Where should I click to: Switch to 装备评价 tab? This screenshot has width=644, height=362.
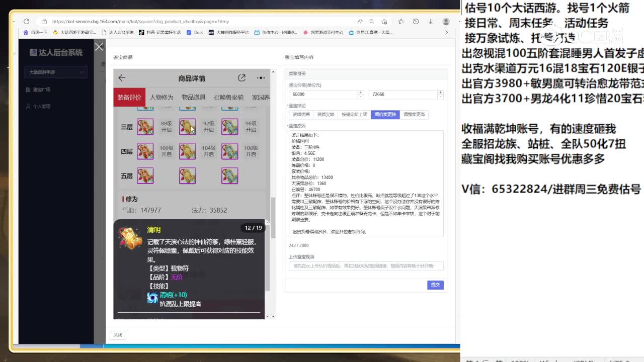(129, 97)
